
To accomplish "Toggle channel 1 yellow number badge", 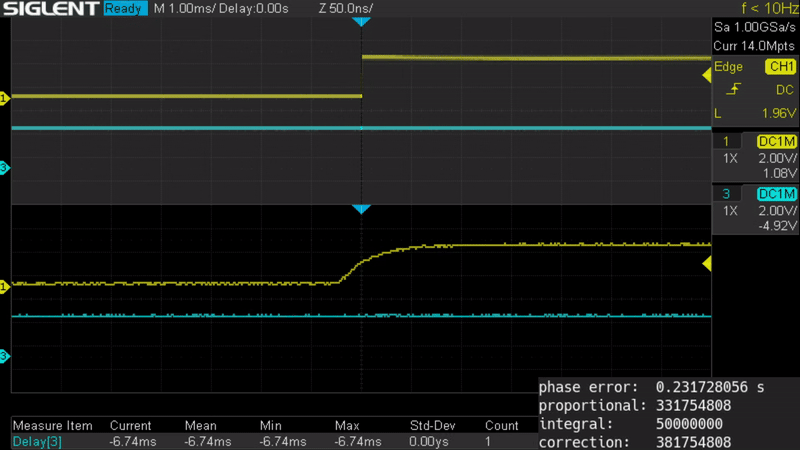I will tap(727, 141).
